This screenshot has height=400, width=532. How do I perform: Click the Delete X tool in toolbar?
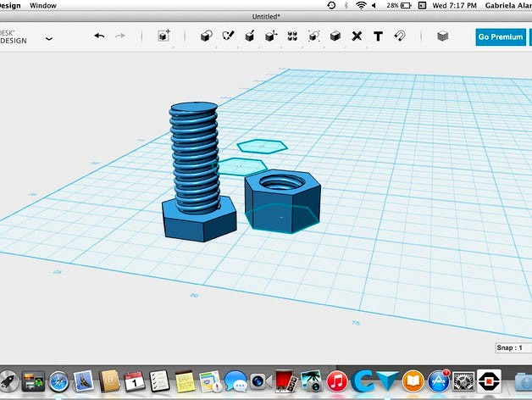[x=357, y=36]
